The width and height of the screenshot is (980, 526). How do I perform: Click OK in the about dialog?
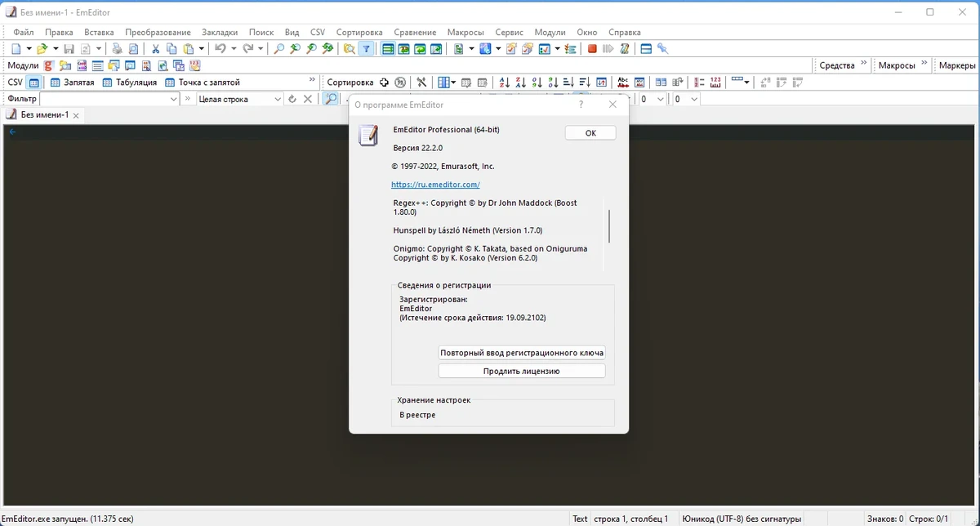tap(590, 132)
